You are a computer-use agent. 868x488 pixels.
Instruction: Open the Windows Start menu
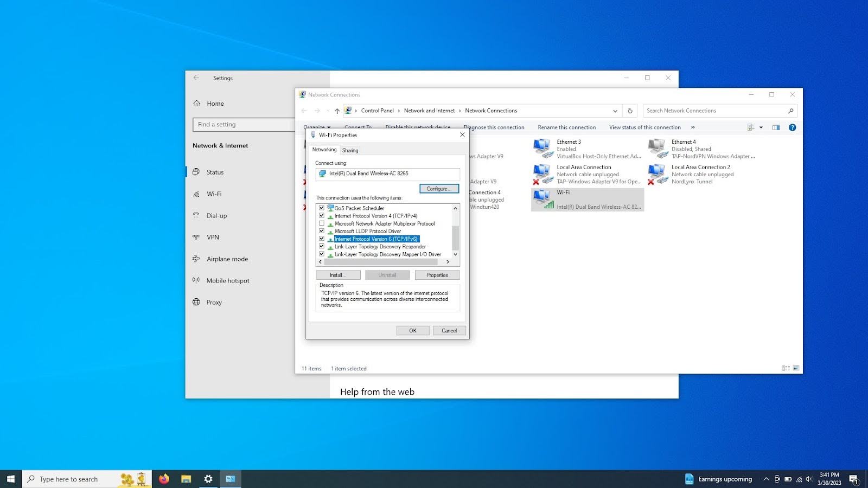click(11, 479)
